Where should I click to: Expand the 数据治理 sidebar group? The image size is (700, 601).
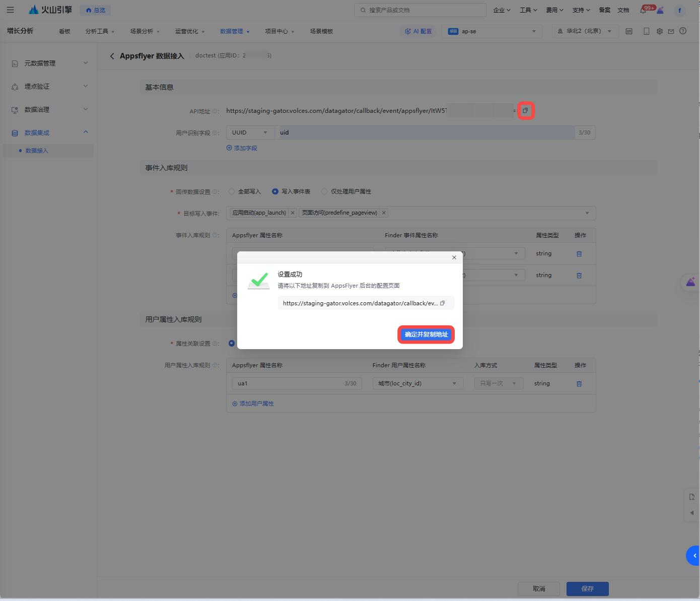pos(50,109)
